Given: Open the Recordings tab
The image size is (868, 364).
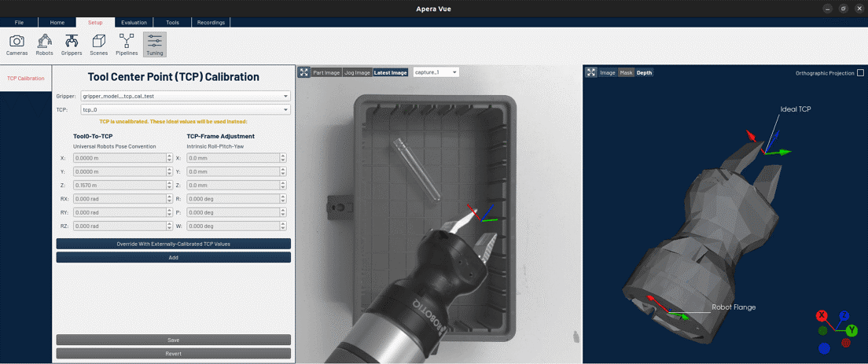Looking at the screenshot, I should [210, 22].
